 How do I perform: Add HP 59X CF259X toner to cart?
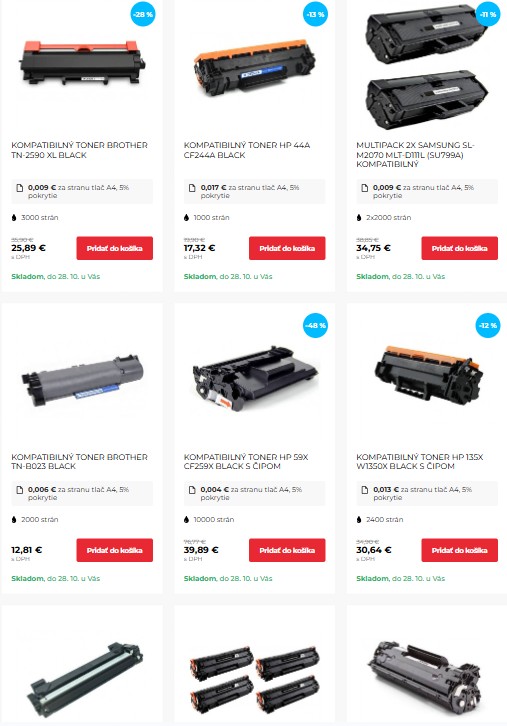click(x=287, y=550)
